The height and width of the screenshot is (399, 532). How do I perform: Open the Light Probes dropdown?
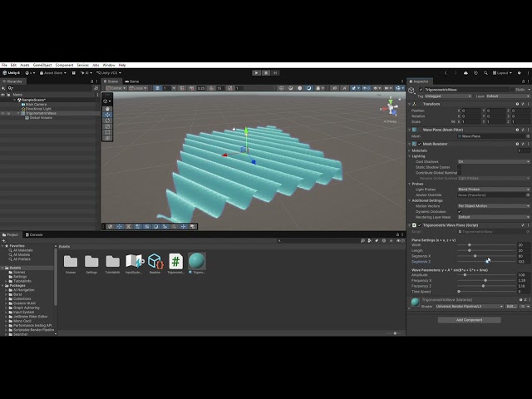point(494,190)
